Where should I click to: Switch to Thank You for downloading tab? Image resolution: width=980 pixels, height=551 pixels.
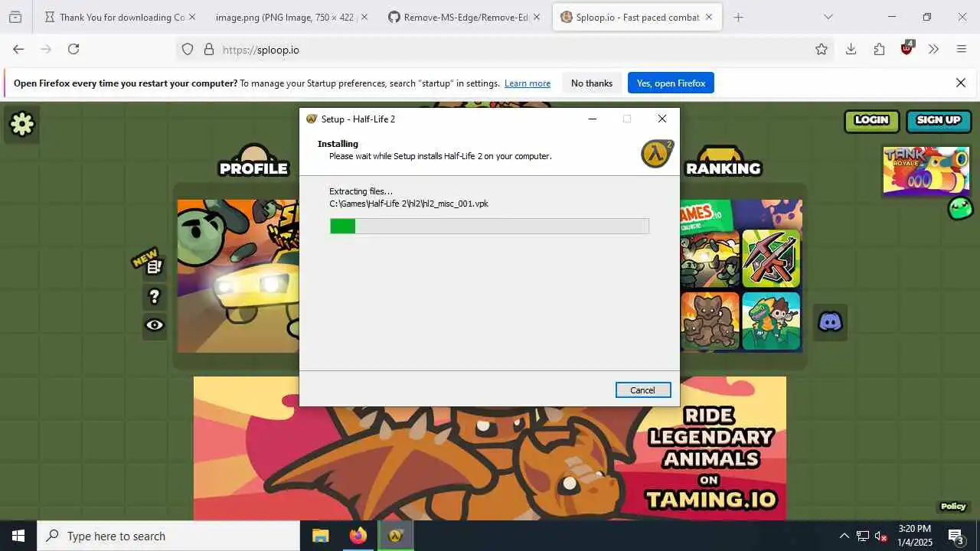(119, 17)
